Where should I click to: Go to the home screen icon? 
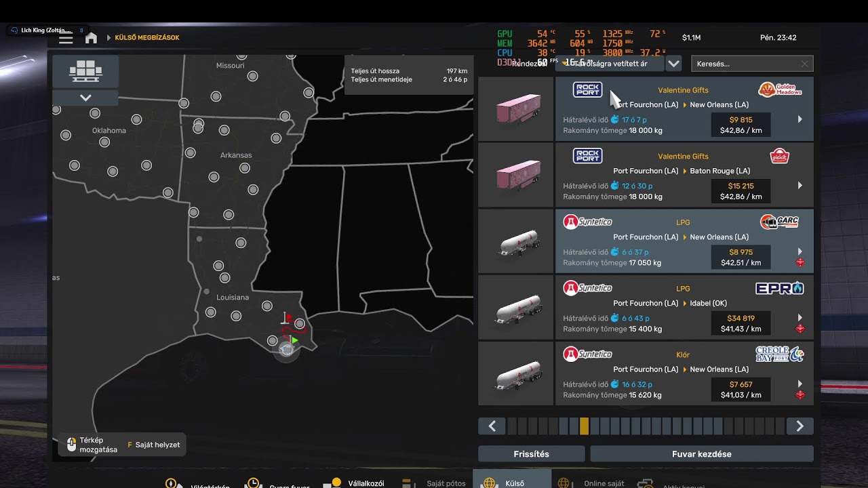coord(91,38)
